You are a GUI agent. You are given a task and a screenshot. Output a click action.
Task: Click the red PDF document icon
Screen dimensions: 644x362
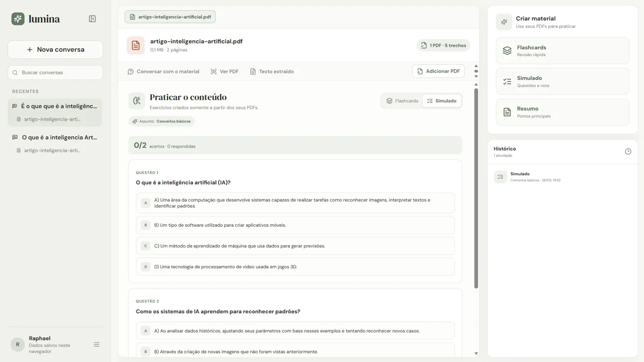136,46
